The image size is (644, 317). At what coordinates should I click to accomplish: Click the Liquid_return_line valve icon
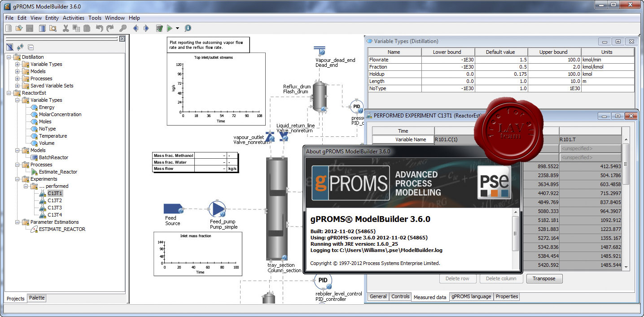(284, 136)
